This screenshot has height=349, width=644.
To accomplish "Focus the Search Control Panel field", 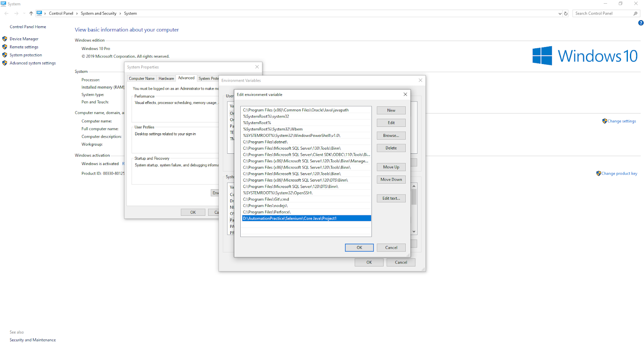I will 603,13.
